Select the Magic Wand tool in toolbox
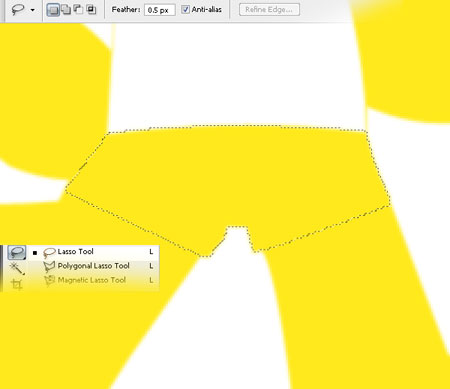 point(17,268)
